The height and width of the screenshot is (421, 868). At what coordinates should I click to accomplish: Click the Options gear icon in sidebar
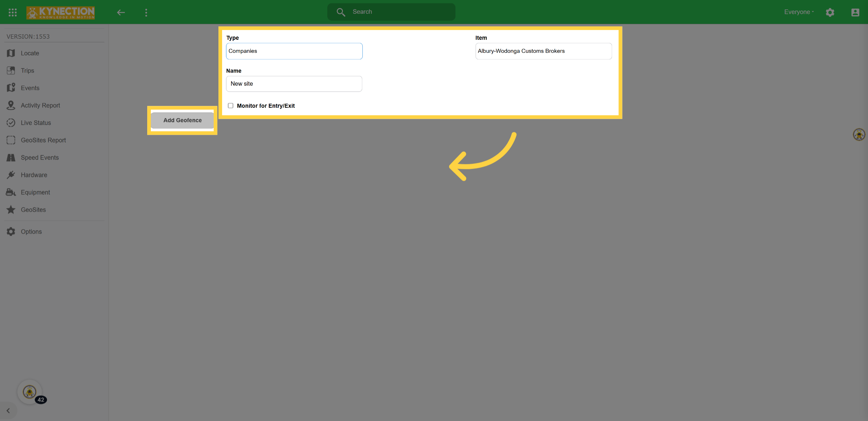tap(11, 232)
